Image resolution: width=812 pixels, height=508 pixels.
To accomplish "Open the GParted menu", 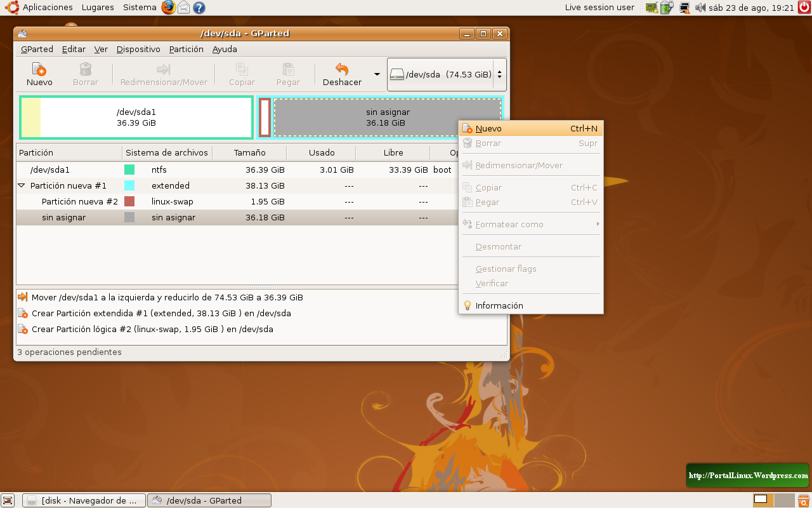I will pos(37,49).
